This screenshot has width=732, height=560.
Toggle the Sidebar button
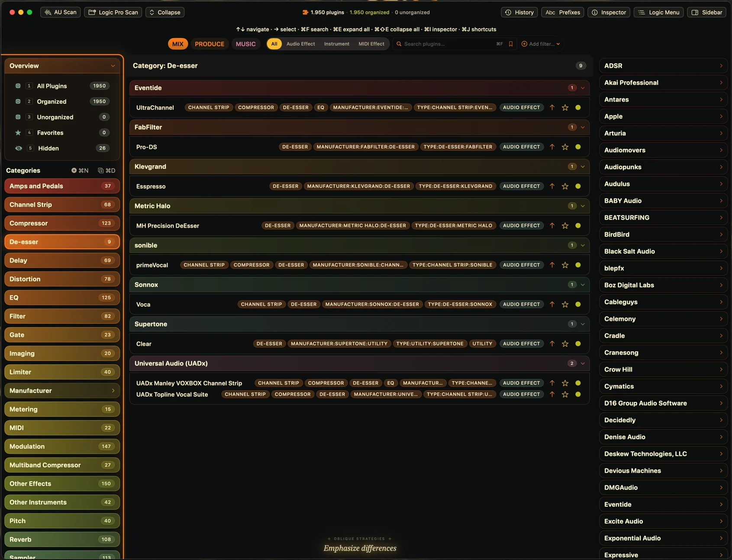point(706,13)
